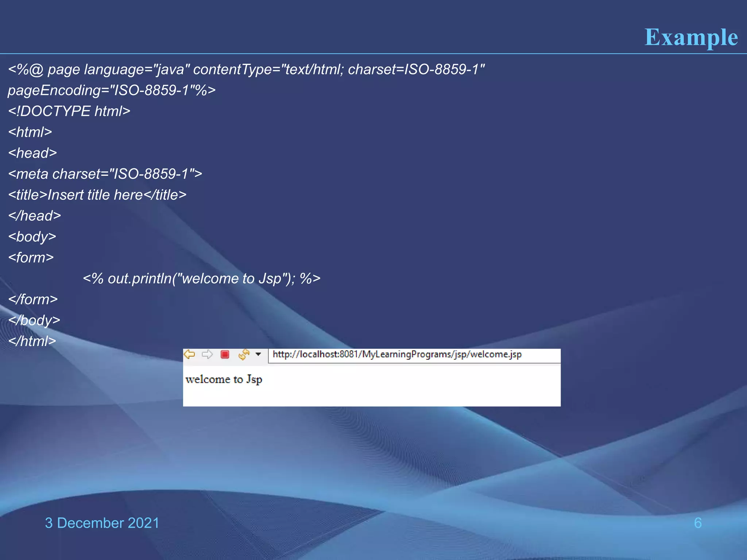The image size is (747, 560).
Task: Click the opening form tag line
Action: coord(31,257)
